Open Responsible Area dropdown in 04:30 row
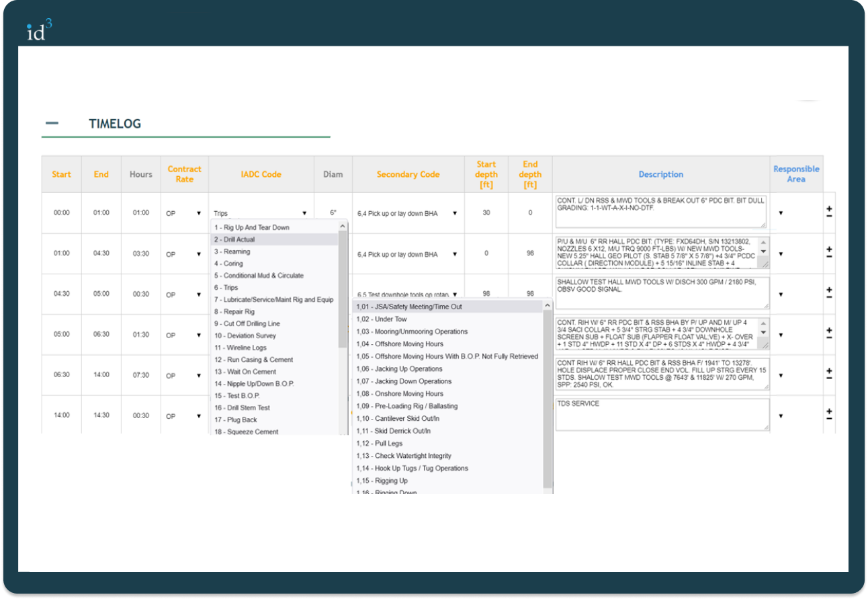 pyautogui.click(x=781, y=294)
